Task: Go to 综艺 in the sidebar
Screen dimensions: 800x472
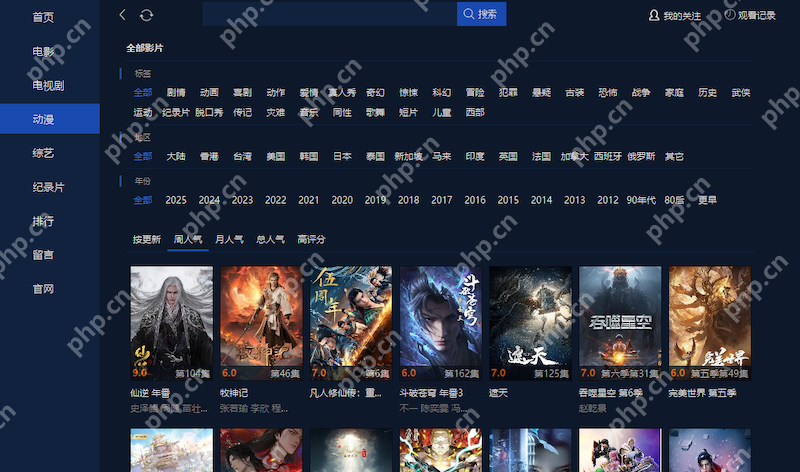Action: point(43,153)
